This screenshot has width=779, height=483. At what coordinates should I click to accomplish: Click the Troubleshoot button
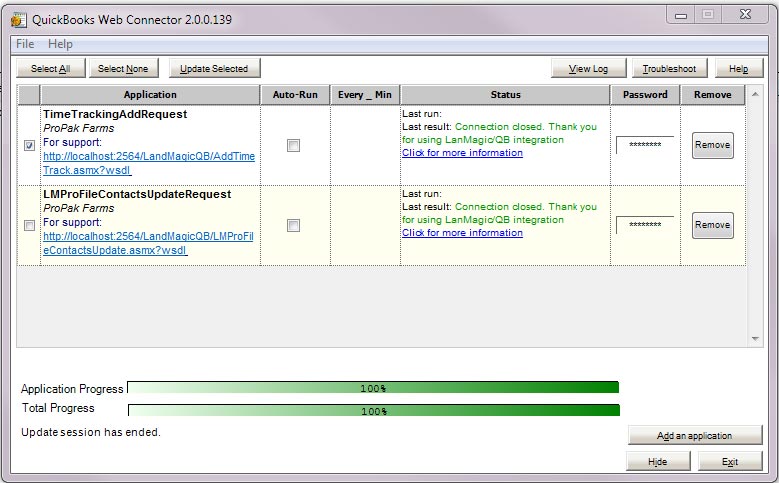pos(669,69)
